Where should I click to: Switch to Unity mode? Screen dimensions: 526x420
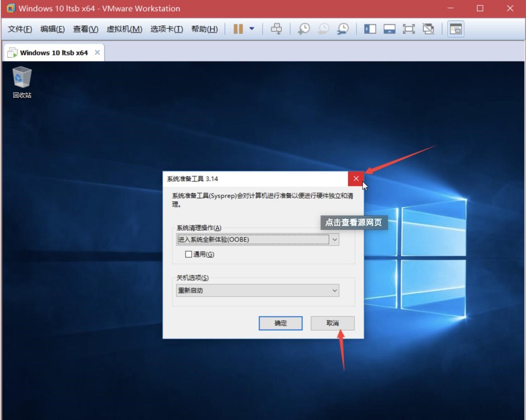tap(428, 29)
